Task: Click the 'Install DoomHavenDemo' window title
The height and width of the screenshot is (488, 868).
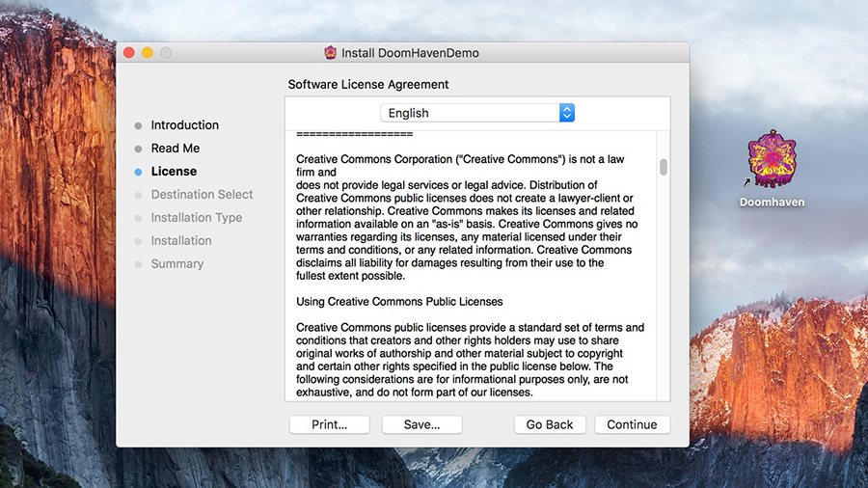Action: [x=410, y=53]
